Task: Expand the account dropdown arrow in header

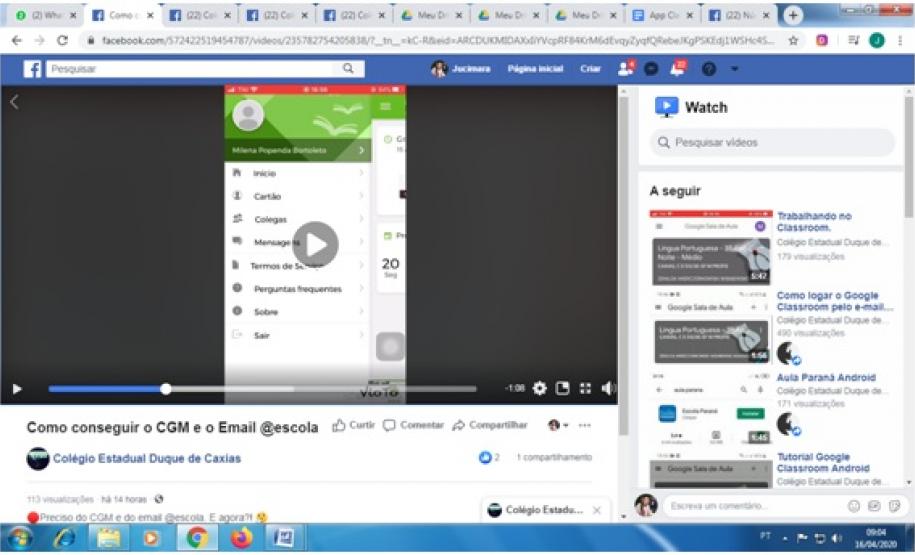Action: click(x=734, y=69)
